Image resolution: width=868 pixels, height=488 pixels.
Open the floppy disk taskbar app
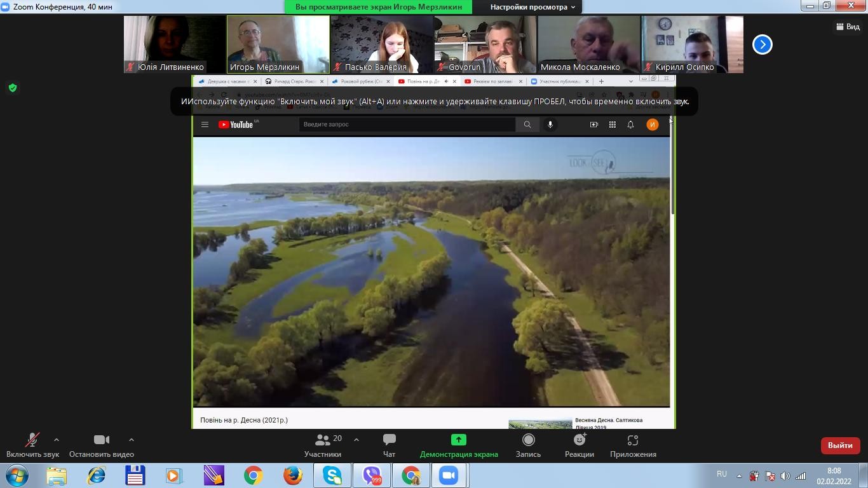point(135,475)
